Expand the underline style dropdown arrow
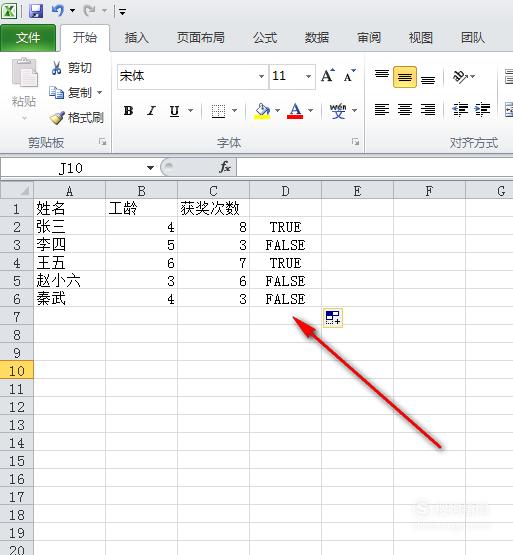Viewport: 513px width, 555px height. point(190,110)
